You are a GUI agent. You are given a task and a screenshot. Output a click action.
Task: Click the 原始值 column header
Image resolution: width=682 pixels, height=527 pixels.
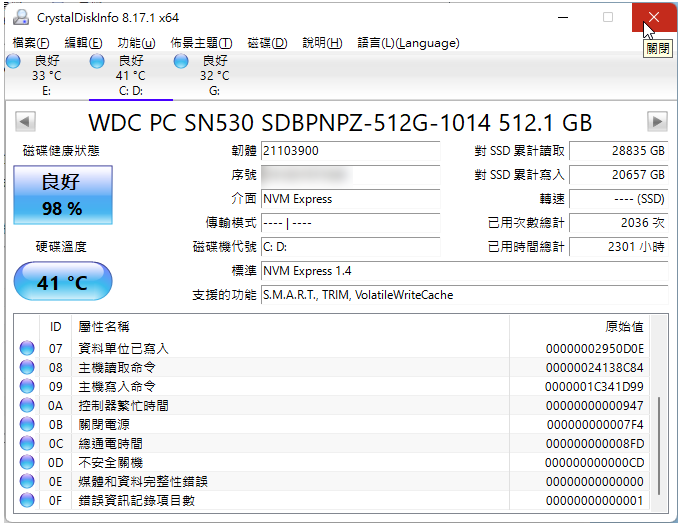pyautogui.click(x=579, y=327)
